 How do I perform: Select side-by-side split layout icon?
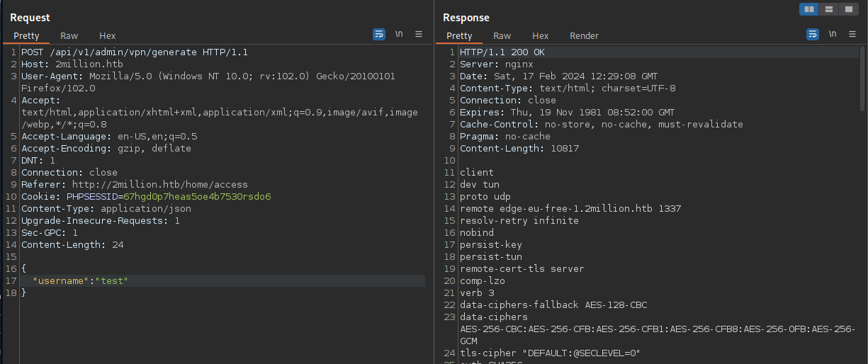click(808, 9)
